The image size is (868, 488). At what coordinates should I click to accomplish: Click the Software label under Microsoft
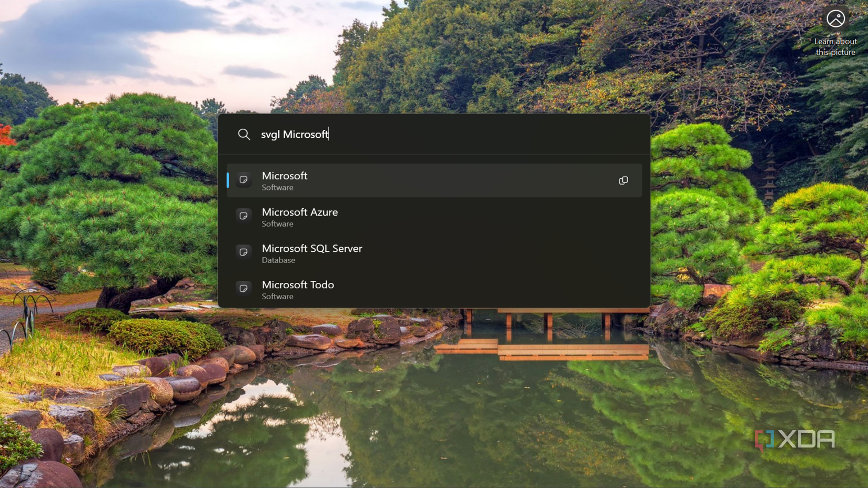click(277, 188)
